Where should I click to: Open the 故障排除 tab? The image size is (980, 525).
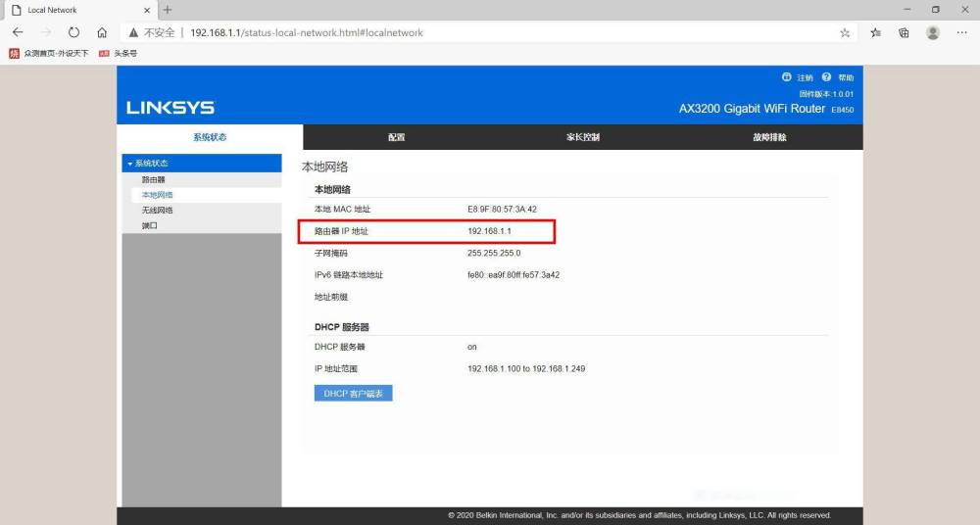(769, 137)
